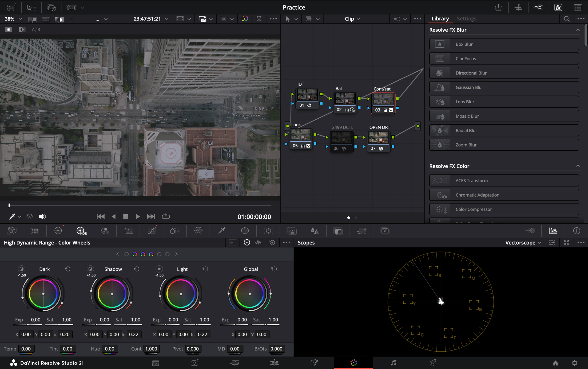This screenshot has width=588, height=369.
Task: Open the Color Warper palette
Action: (198, 231)
